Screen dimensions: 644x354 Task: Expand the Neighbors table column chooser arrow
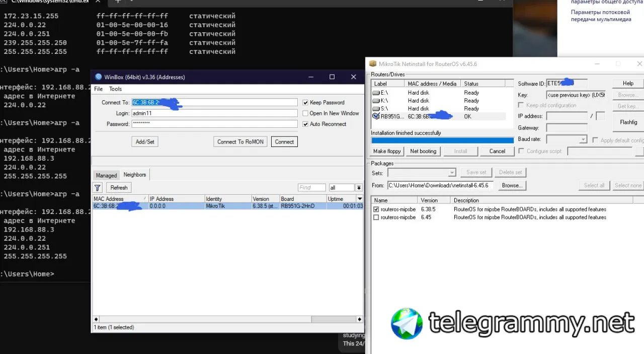(x=359, y=199)
